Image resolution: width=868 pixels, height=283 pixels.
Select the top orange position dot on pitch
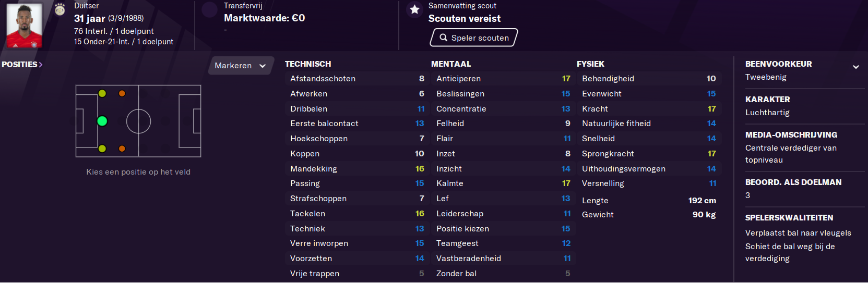122,93
